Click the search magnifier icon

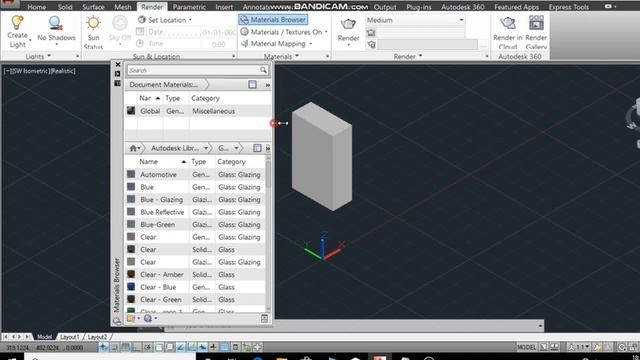[263, 70]
